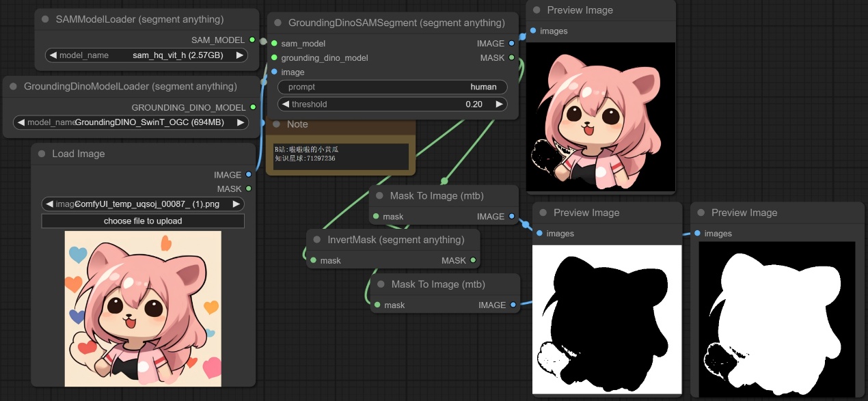Collapse the SAMModelLoader node using its dot
Image resolution: width=868 pixels, height=401 pixels.
coord(45,20)
